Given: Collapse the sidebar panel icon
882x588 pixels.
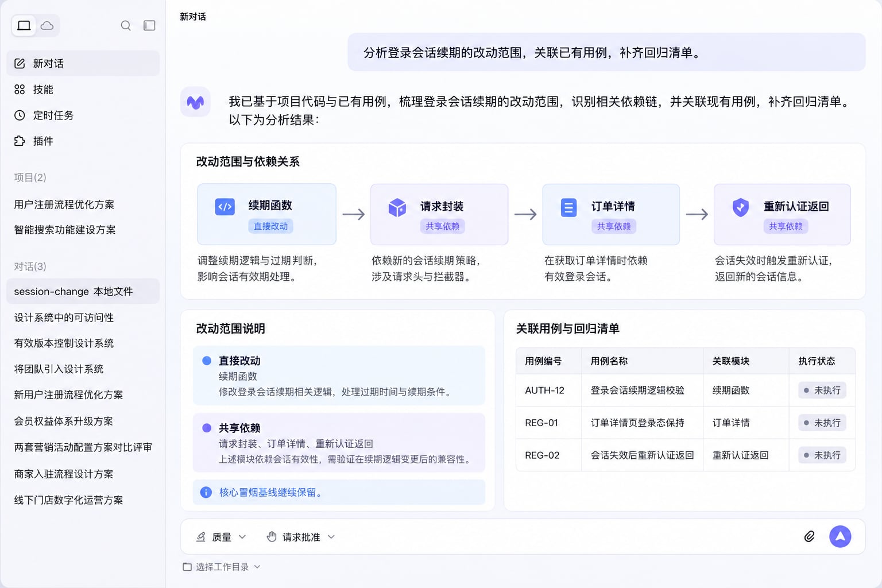Looking at the screenshot, I should point(149,25).
